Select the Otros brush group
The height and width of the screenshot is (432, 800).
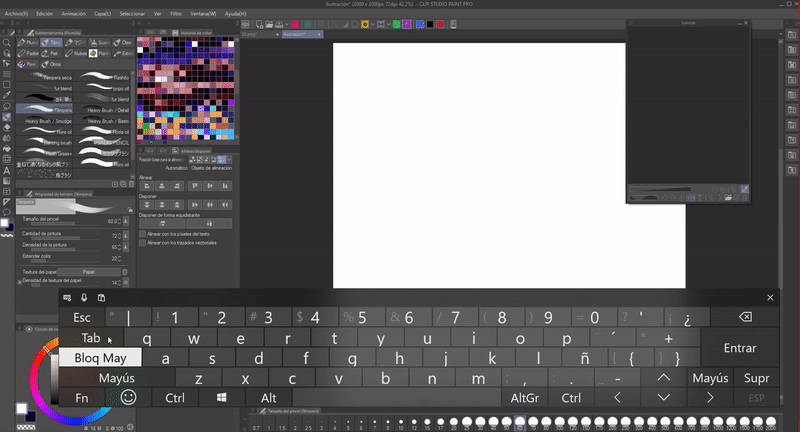click(x=51, y=64)
